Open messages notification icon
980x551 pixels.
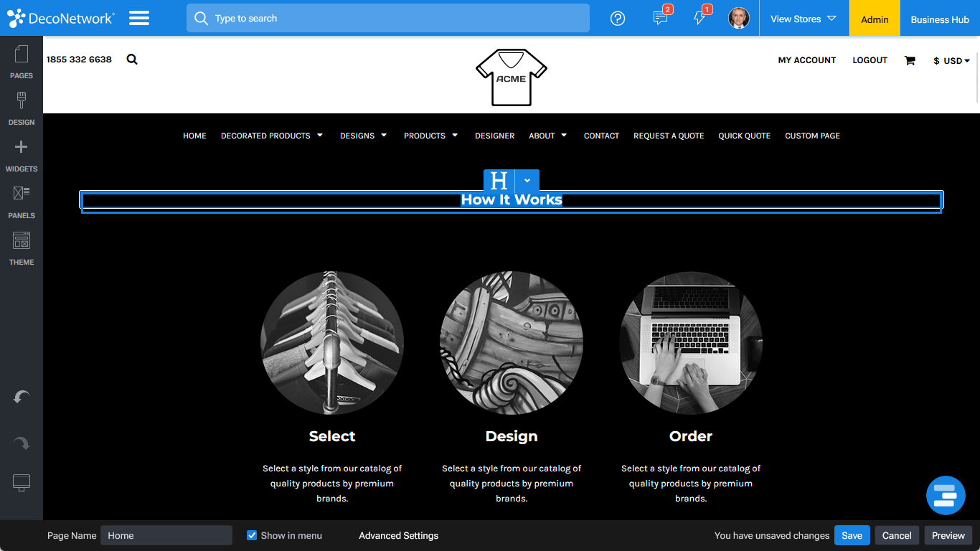[x=661, y=19]
